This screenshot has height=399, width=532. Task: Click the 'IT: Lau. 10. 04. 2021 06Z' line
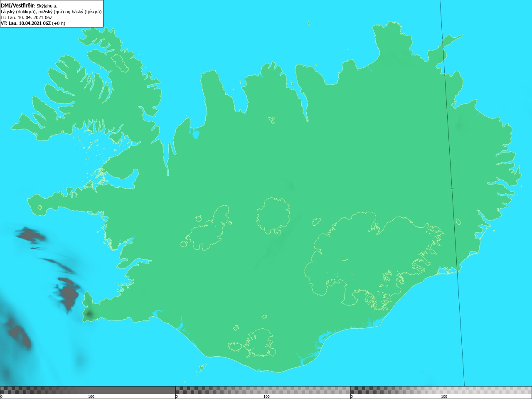point(27,17)
